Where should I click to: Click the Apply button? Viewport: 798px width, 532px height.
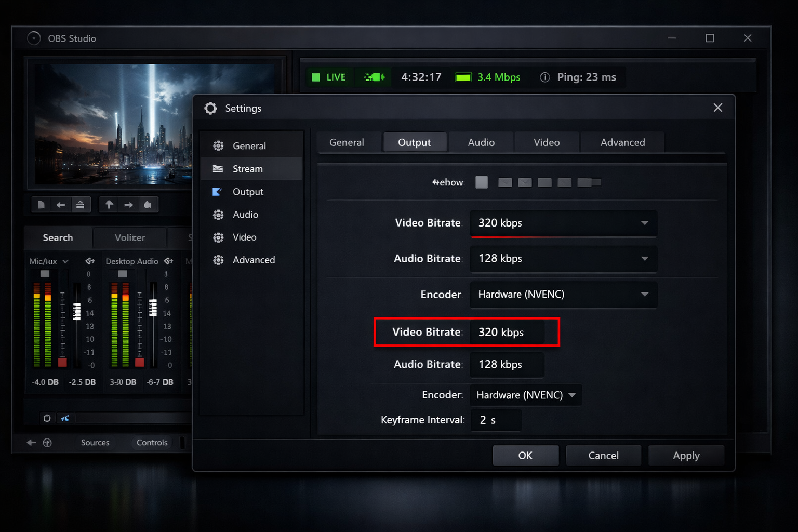(686, 455)
